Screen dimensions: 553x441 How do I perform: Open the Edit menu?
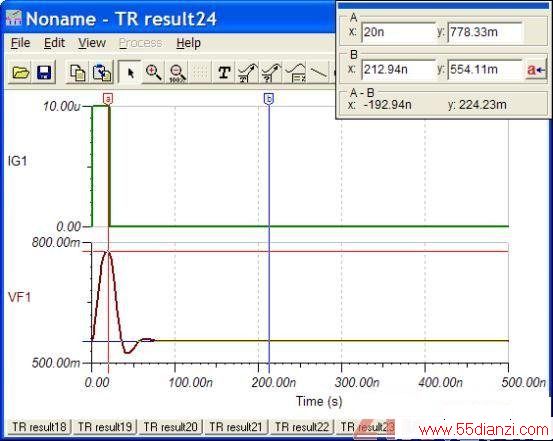[x=54, y=43]
